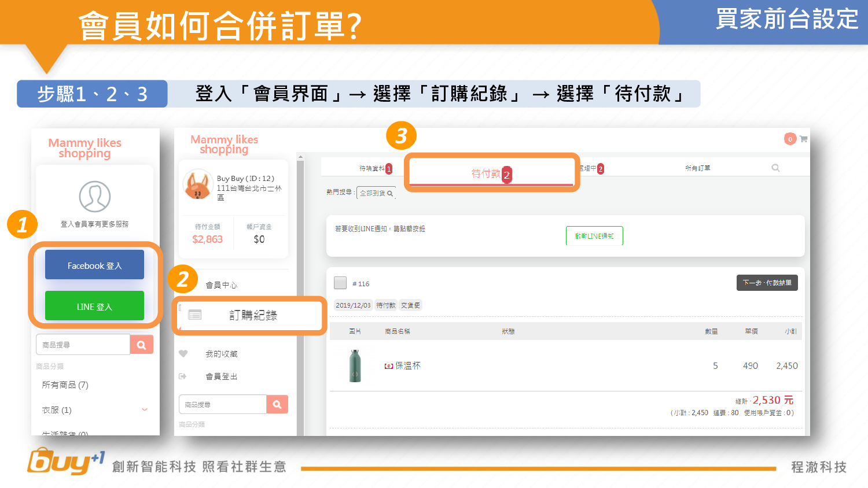Click the logout icon beside 會員登出
868x488 pixels.
coord(183,376)
